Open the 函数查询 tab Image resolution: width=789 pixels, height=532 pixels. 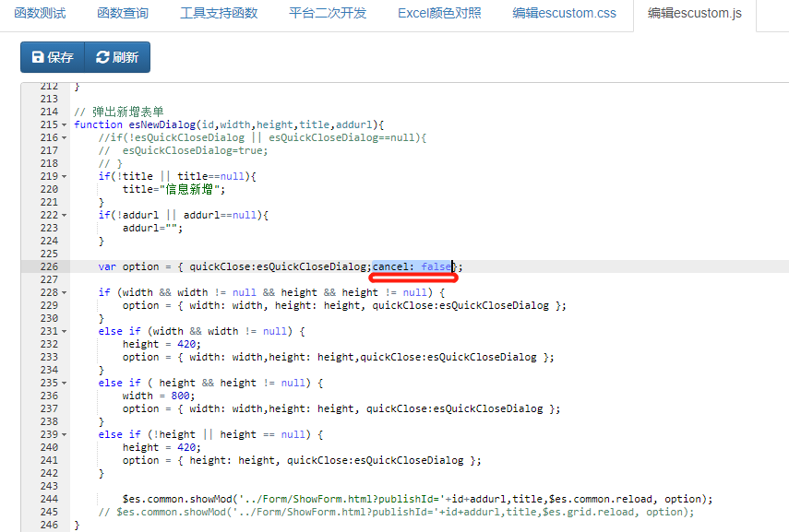[123, 13]
